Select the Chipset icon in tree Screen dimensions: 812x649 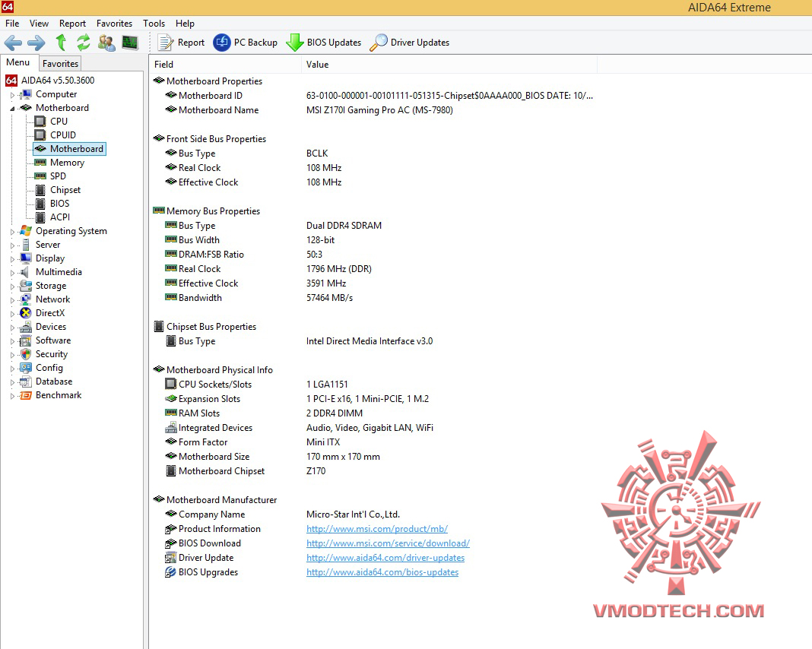point(40,190)
